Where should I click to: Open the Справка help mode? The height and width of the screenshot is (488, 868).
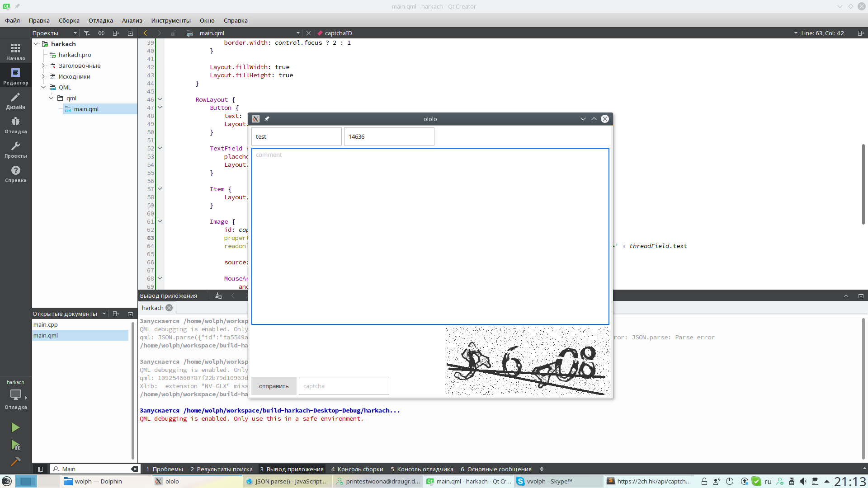coord(16,174)
